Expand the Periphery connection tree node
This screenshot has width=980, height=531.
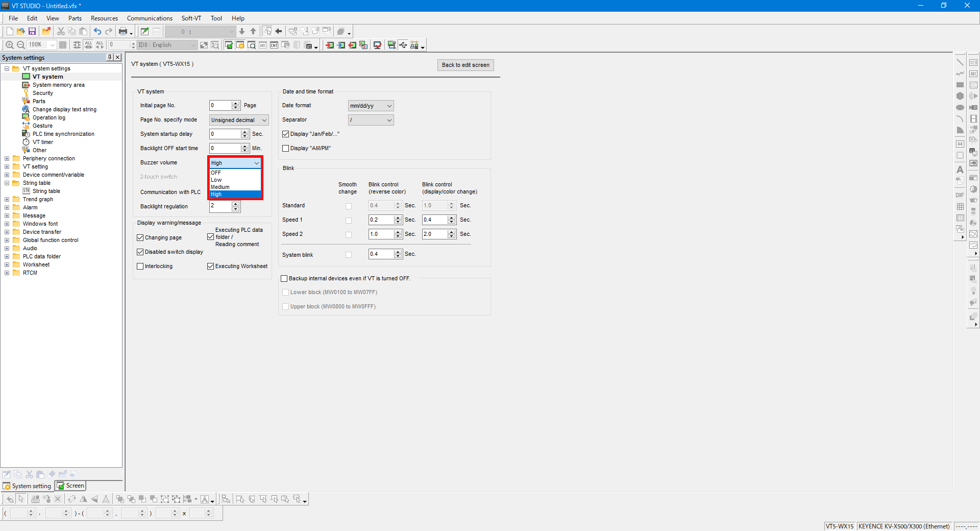pos(7,159)
